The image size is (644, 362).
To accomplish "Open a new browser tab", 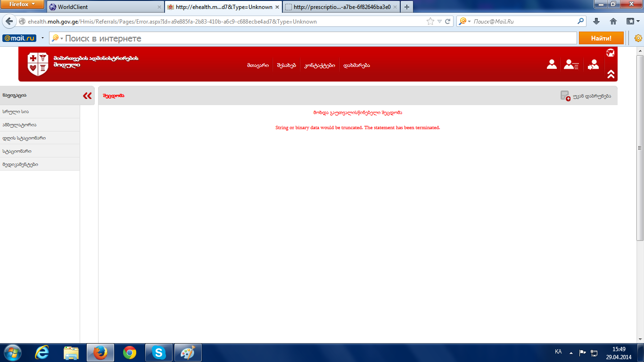I will [406, 7].
